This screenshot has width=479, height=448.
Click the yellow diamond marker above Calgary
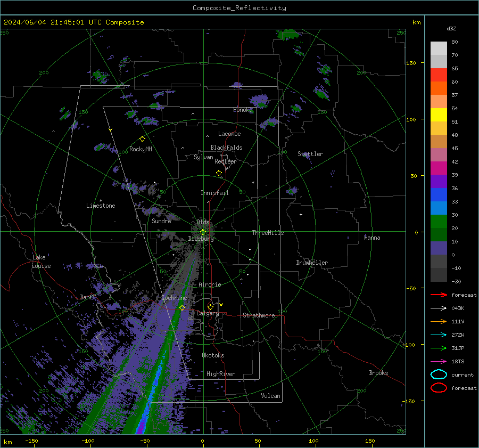210,307
